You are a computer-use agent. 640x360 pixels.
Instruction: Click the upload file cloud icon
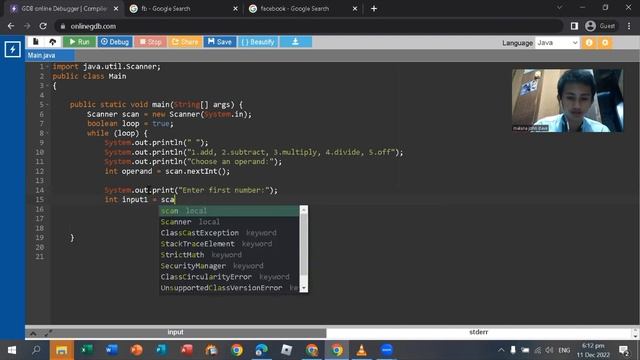(x=53, y=42)
